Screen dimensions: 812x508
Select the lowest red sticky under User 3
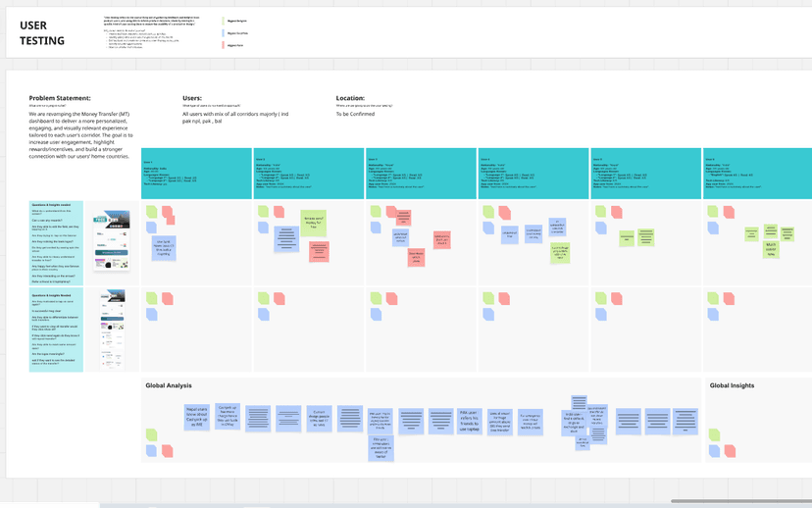click(x=417, y=257)
